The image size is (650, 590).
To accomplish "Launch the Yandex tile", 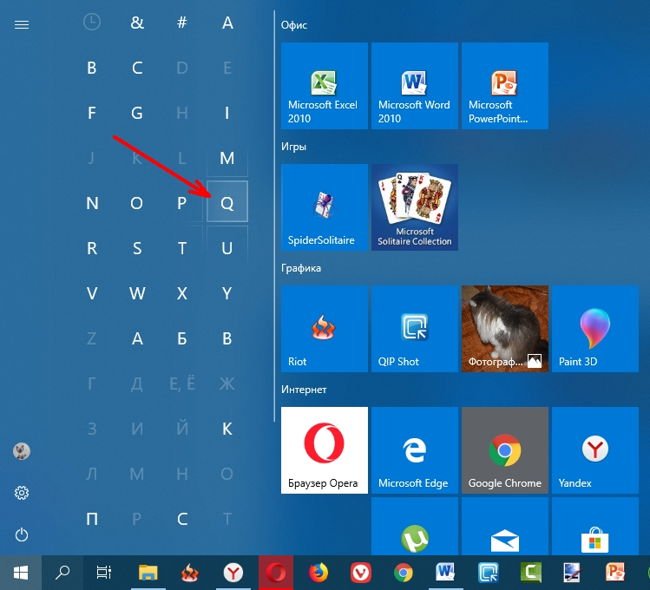I will (595, 450).
